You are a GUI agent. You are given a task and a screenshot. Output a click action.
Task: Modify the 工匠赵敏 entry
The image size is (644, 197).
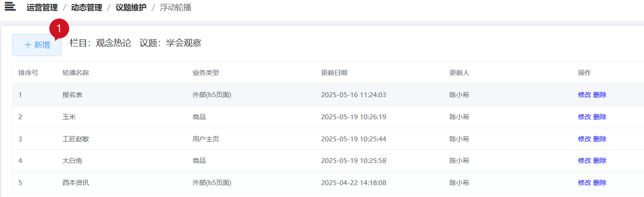(584, 139)
